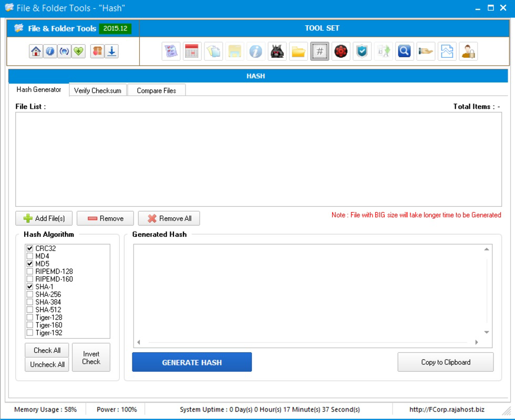Click the System Uptime status text
This screenshot has height=420, width=515.
(x=270, y=409)
